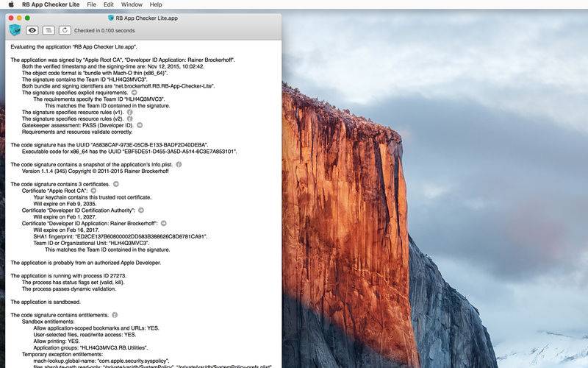The image size is (588, 368).
Task: Click 'Will expire on Feb 9, 2035.'
Action: point(65,204)
